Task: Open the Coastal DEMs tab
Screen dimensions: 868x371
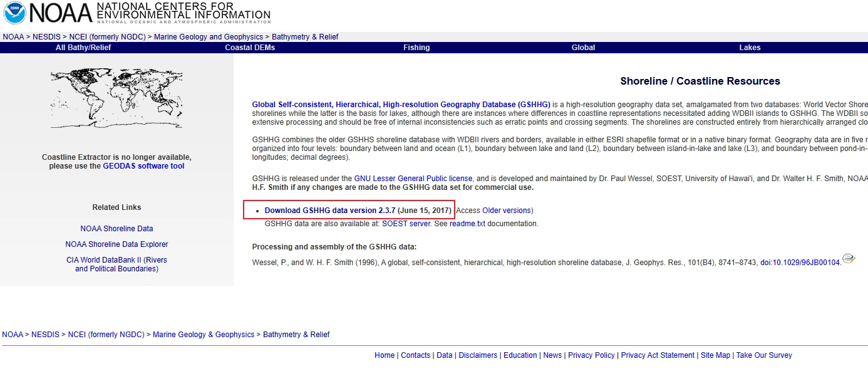Action: coord(250,48)
